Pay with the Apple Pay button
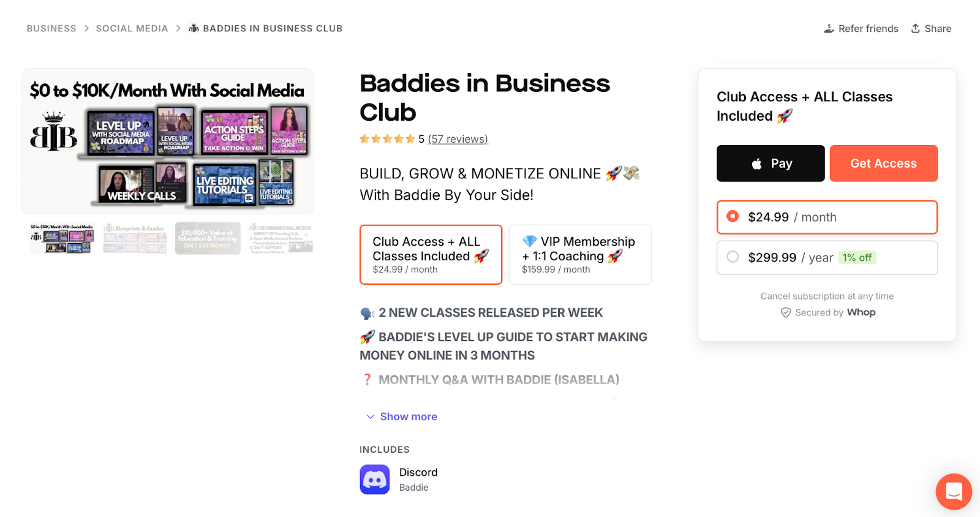 771,164
